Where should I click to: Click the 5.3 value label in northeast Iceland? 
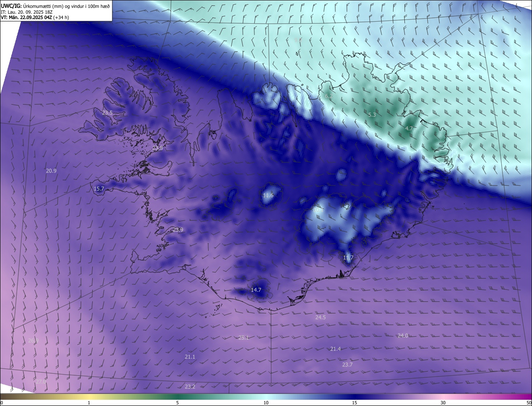pos(372,115)
